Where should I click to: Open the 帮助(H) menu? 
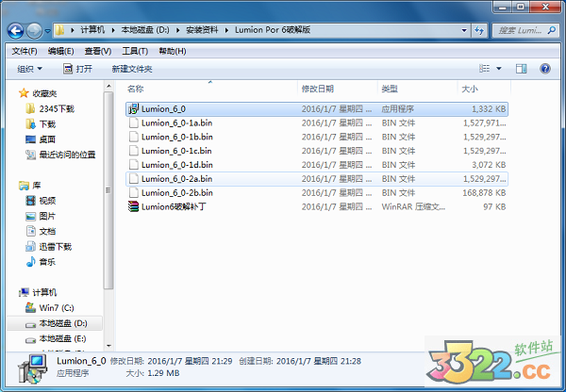tap(173, 51)
